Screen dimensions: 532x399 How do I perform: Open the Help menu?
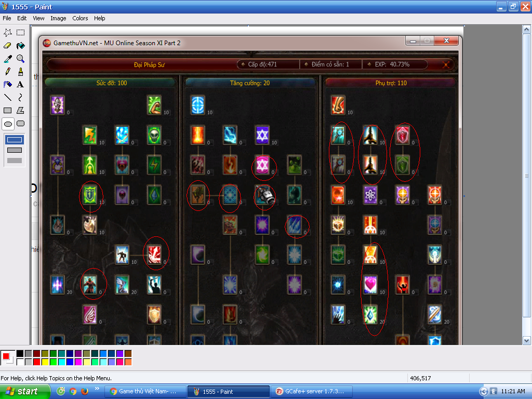click(x=99, y=18)
